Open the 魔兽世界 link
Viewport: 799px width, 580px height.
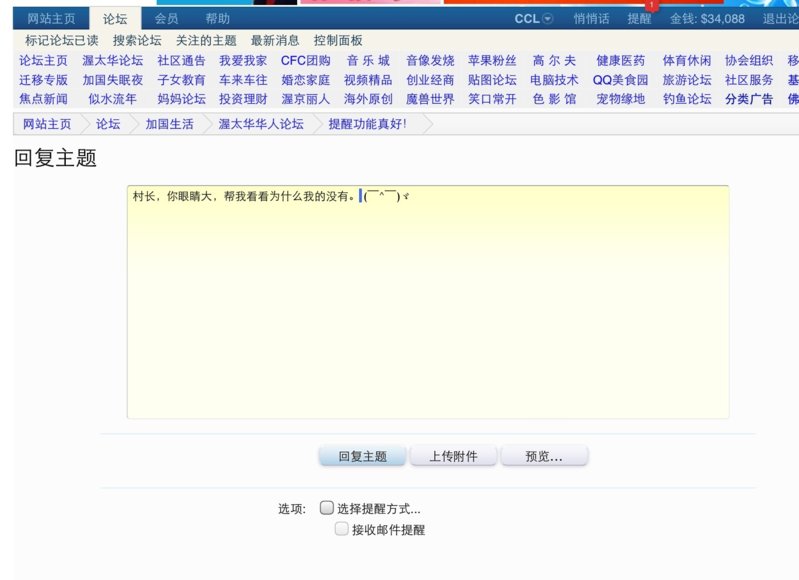tap(430, 99)
